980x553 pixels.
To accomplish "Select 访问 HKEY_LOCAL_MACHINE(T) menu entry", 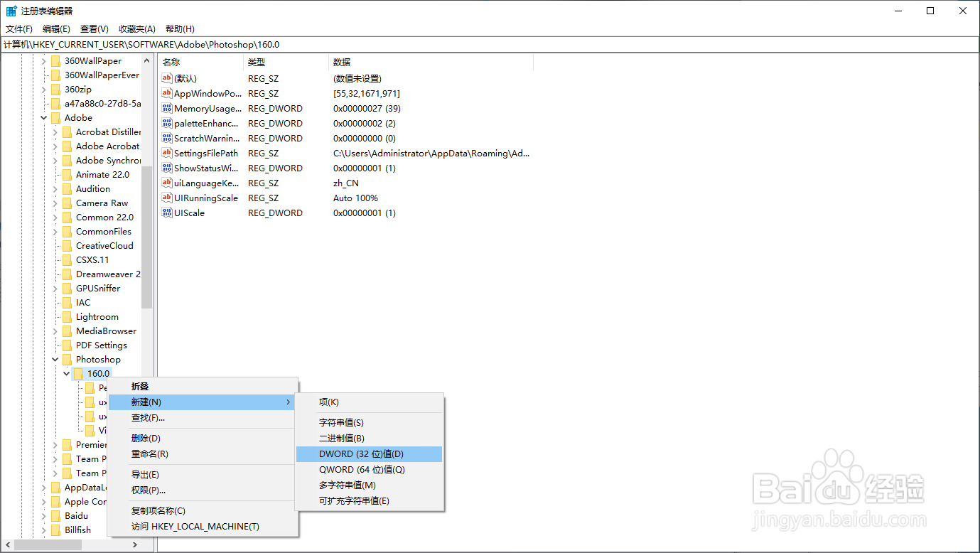I will point(203,527).
